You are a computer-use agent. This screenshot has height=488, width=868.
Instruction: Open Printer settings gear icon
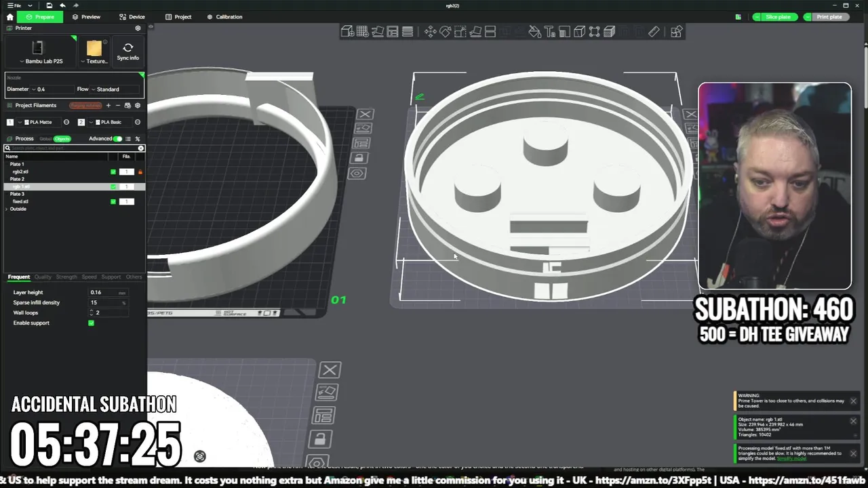(138, 28)
